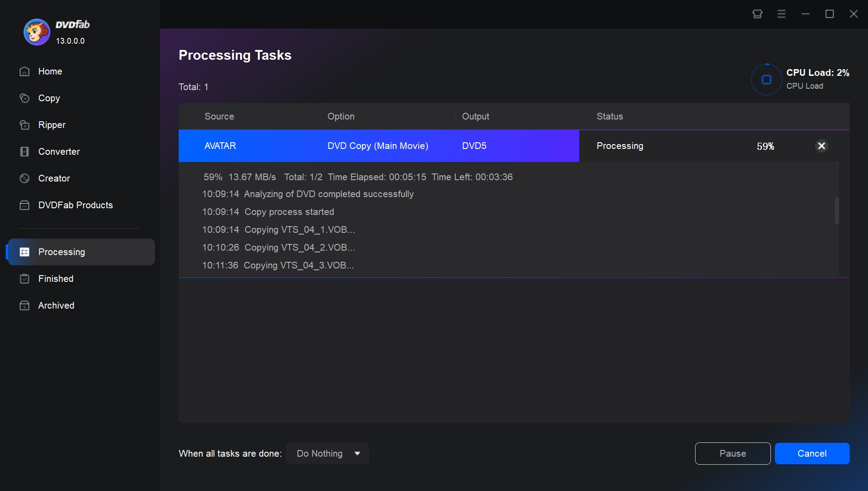The height and width of the screenshot is (491, 868).
Task: Click the remove task X button
Action: pos(822,145)
